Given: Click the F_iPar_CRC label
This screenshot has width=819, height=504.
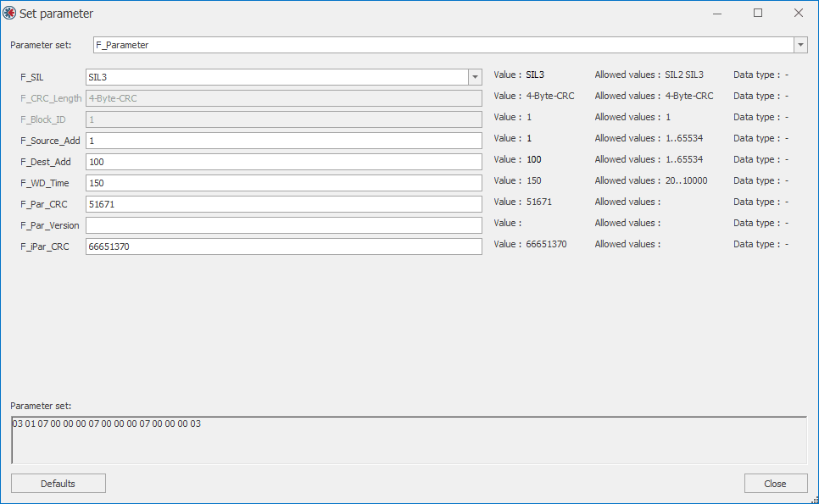Looking at the screenshot, I should [44, 246].
